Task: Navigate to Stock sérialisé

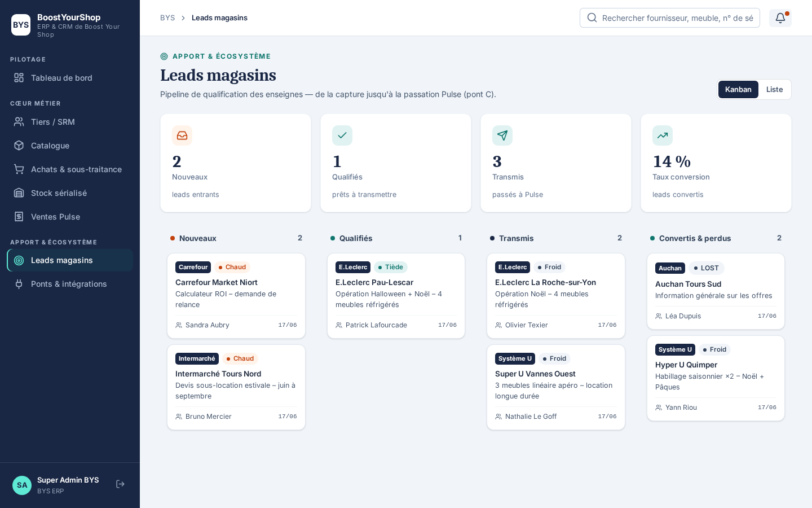Action: 70,193
